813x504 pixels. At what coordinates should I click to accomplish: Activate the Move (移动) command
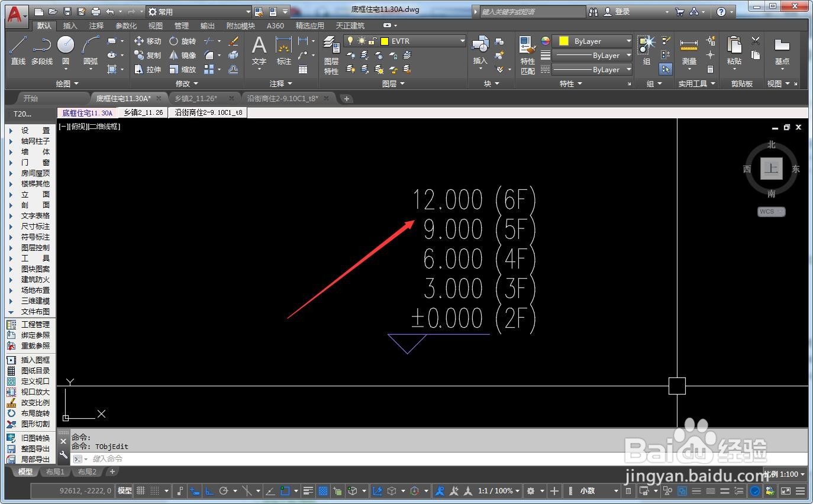click(x=147, y=41)
